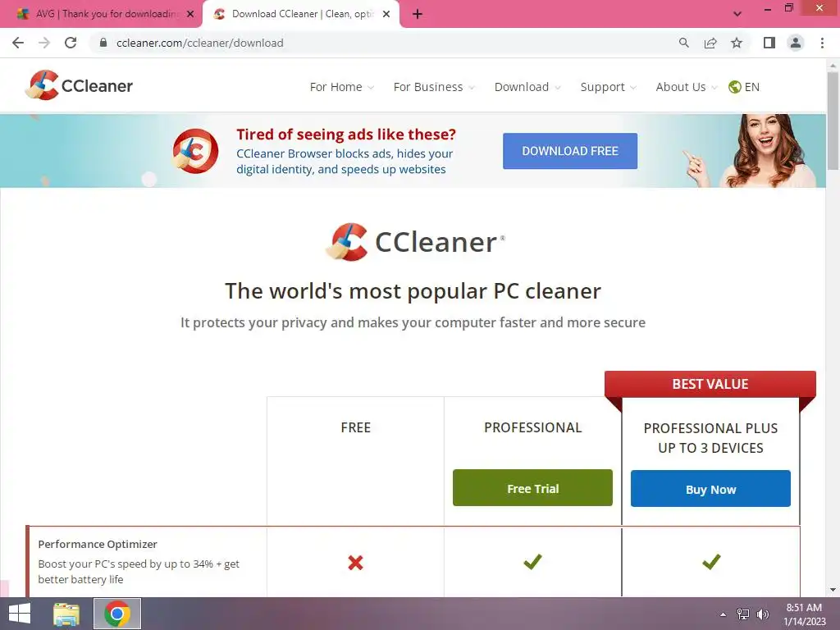The image size is (840, 630).
Task: Open the tab search chevron
Action: pyautogui.click(x=737, y=14)
